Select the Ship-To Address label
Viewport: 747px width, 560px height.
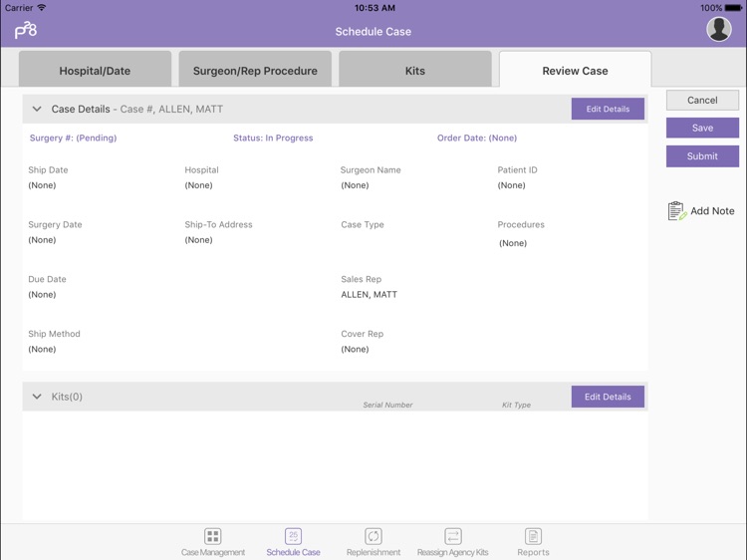pos(219,224)
